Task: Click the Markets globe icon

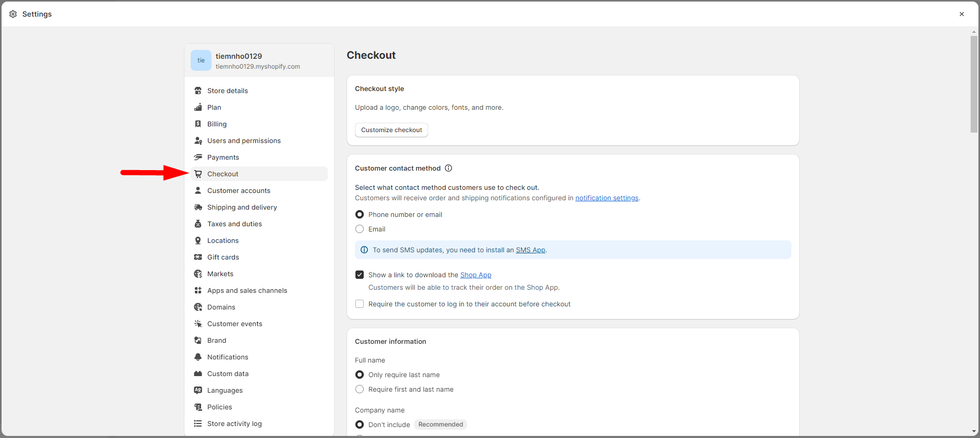Action: point(198,274)
